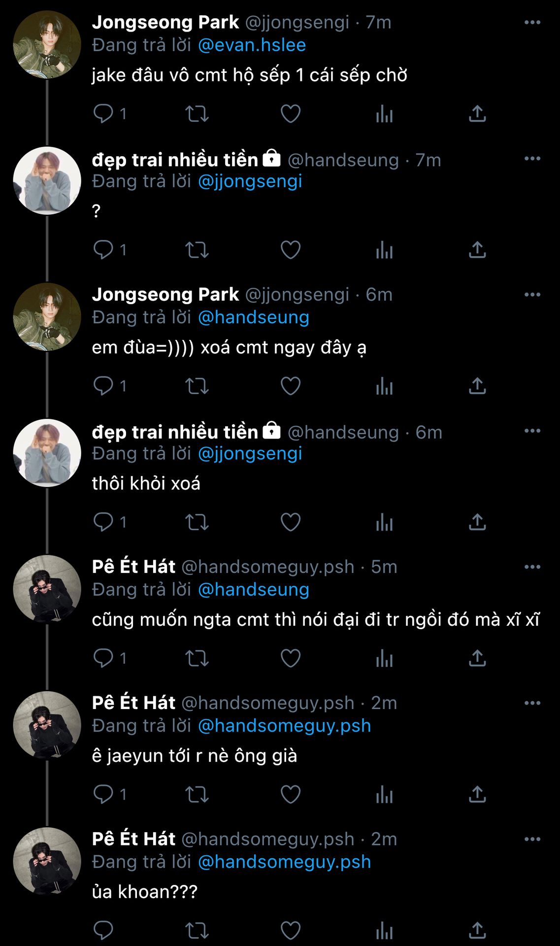560x946 pixels.
Task: Like the 'thôi khỏi xoá' tweet
Action: [291, 522]
